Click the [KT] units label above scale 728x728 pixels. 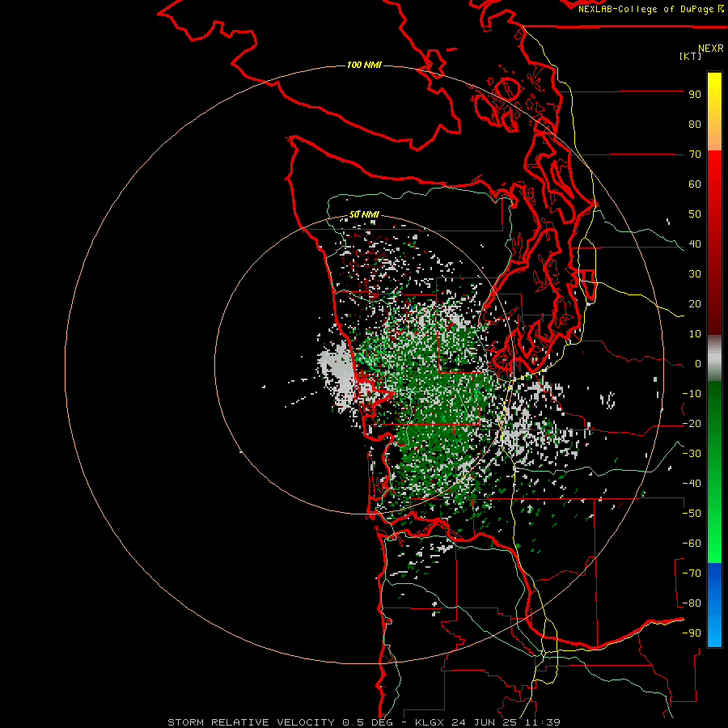pos(690,56)
